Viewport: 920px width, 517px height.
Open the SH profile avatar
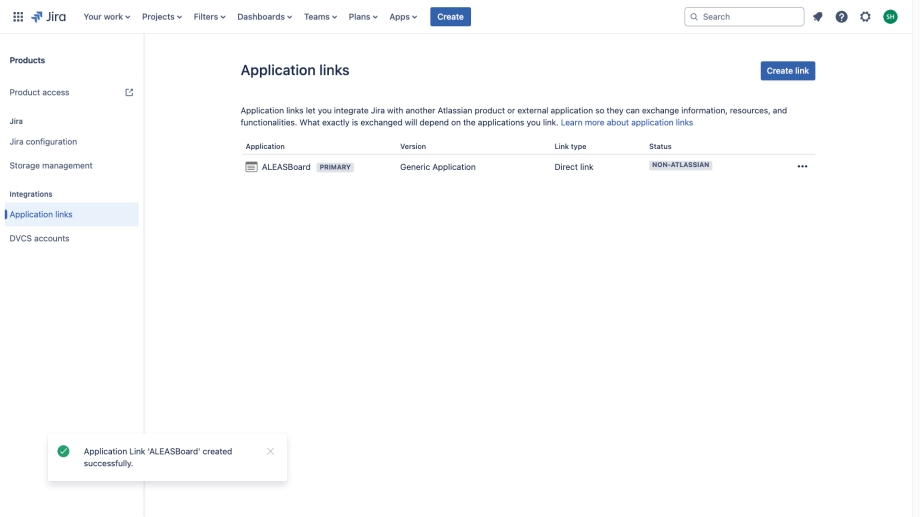890,17
